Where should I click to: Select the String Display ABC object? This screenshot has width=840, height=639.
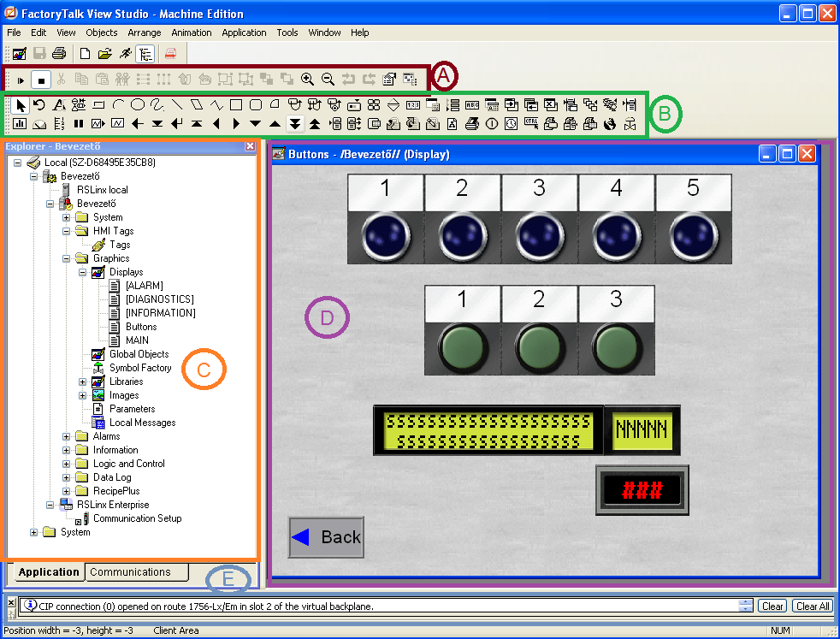[x=472, y=104]
